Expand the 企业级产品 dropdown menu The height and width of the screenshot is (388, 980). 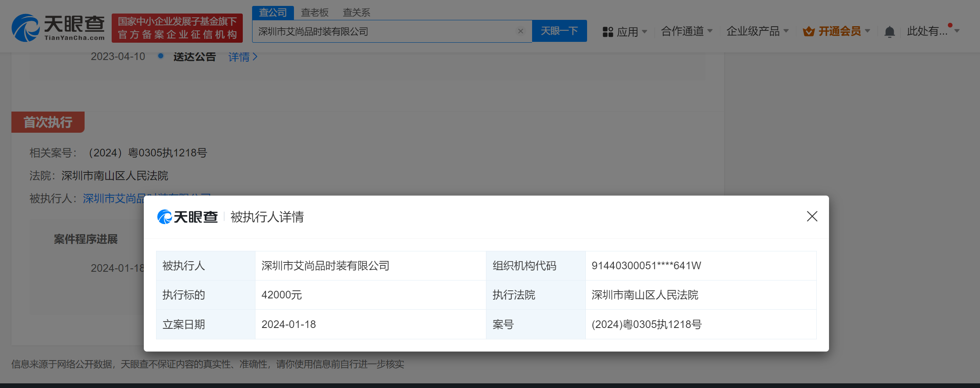(757, 31)
